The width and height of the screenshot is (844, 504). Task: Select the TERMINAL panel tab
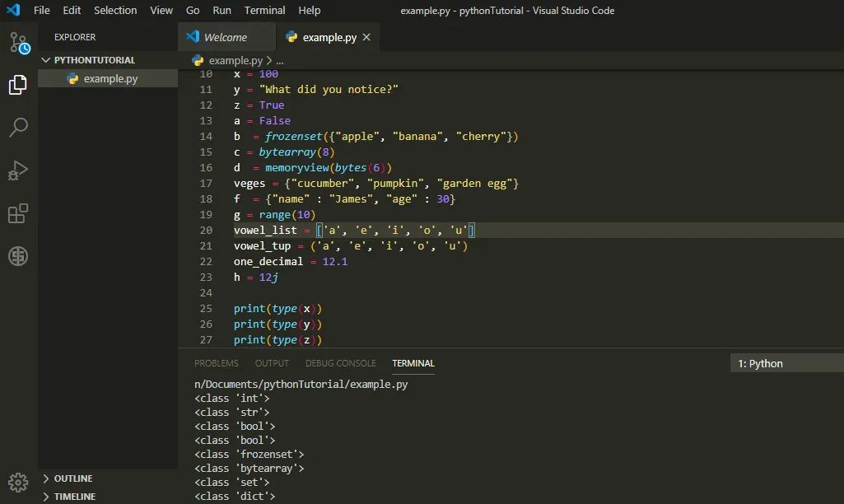click(x=413, y=363)
